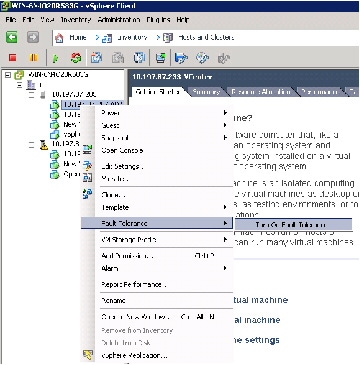Screen dimensions: 360x365
Task: Open the Edit menu
Action: pyautogui.click(x=28, y=20)
